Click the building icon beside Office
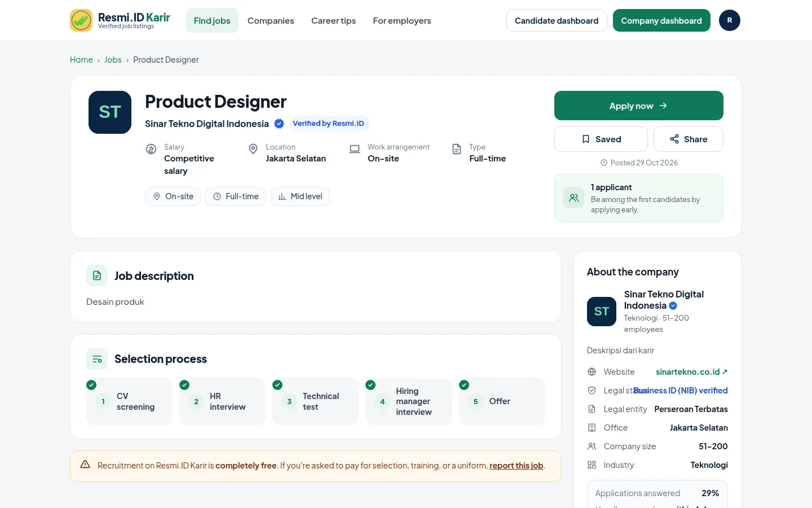 (592, 428)
